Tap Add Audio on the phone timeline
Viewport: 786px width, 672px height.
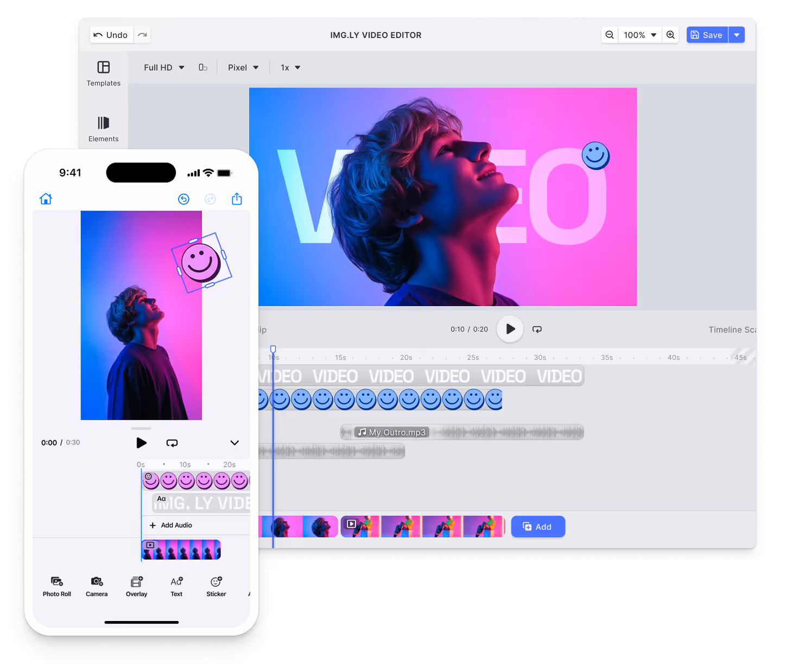[171, 525]
